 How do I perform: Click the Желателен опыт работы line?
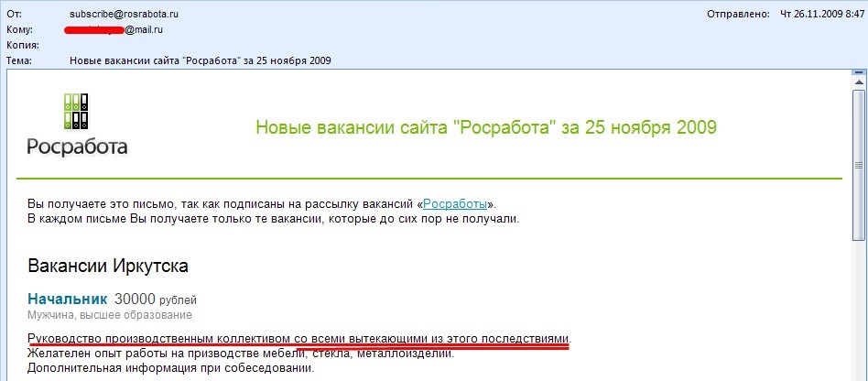(241, 354)
